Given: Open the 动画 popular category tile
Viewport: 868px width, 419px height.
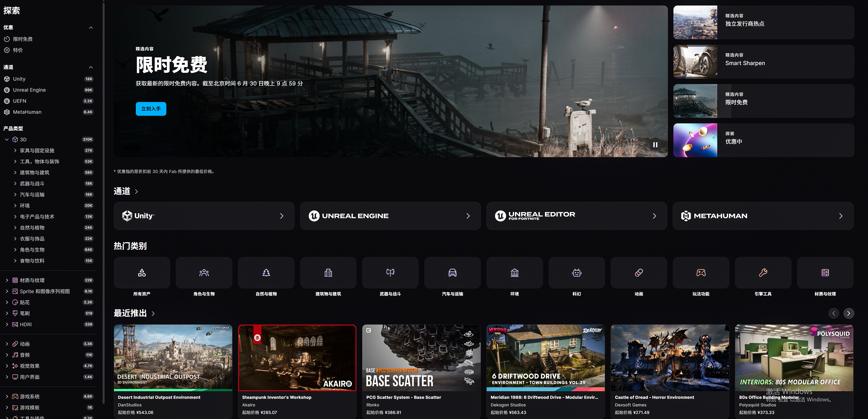Looking at the screenshot, I should pos(639,273).
